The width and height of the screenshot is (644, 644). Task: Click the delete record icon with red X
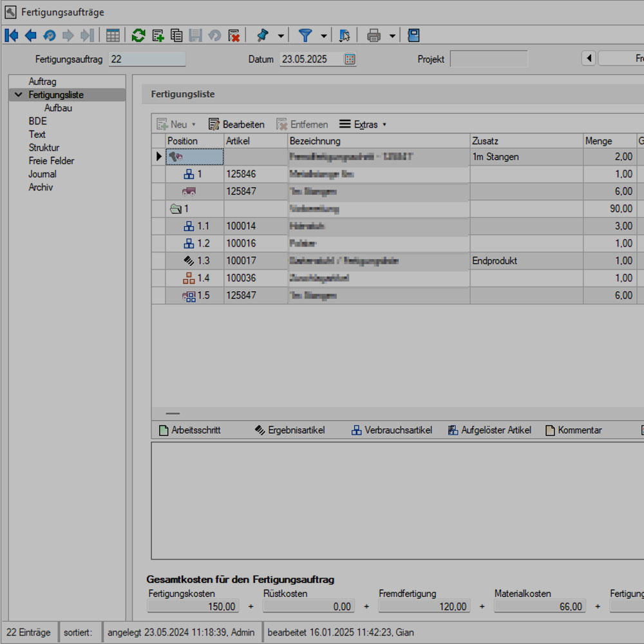tap(234, 35)
